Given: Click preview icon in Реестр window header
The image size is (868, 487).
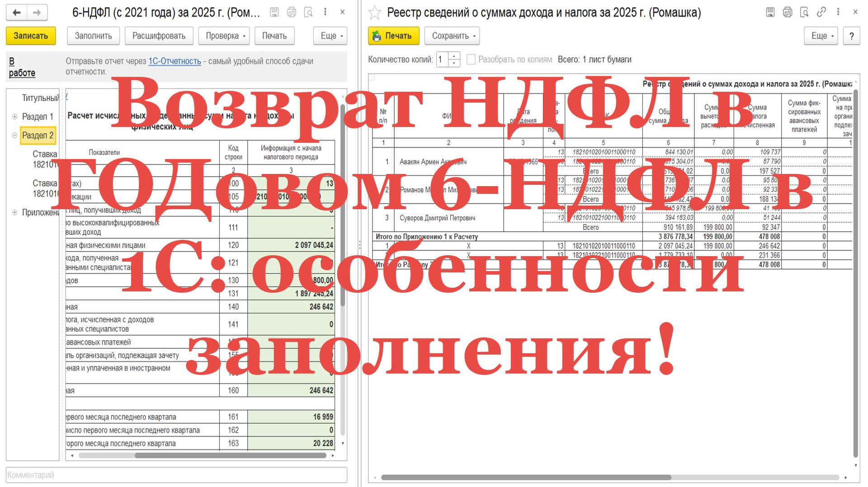Looking at the screenshot, I should (804, 12).
